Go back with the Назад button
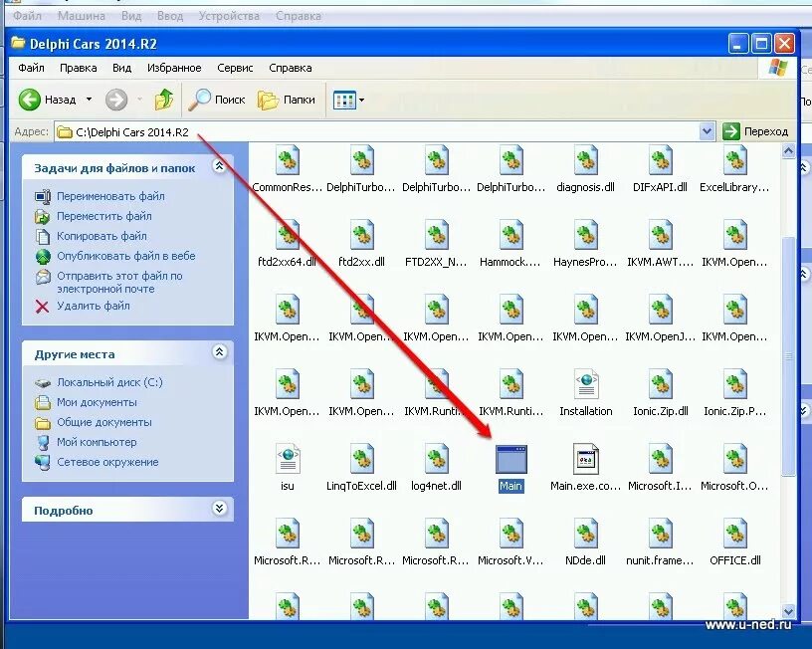This screenshot has width=812, height=649. point(47,100)
